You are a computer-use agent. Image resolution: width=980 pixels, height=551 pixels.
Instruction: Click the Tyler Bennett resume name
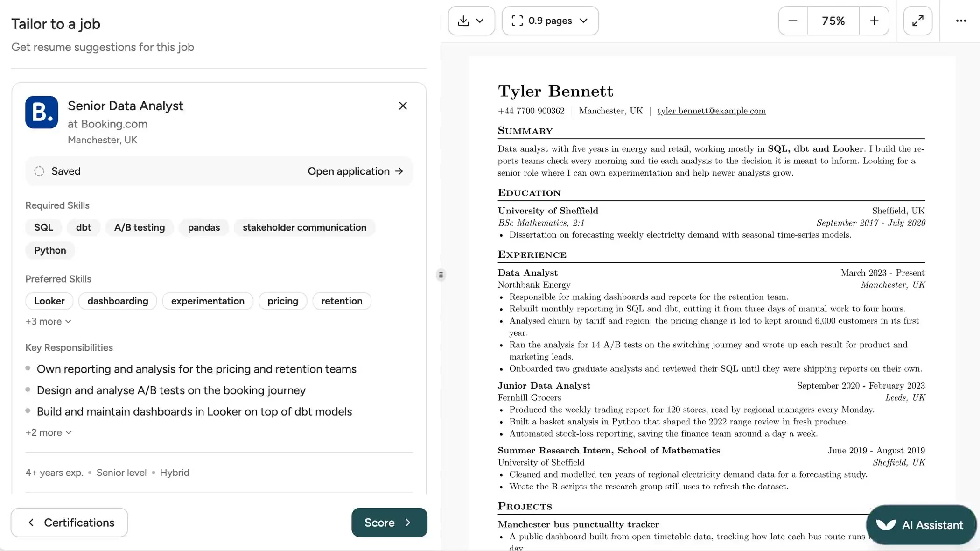(x=555, y=91)
